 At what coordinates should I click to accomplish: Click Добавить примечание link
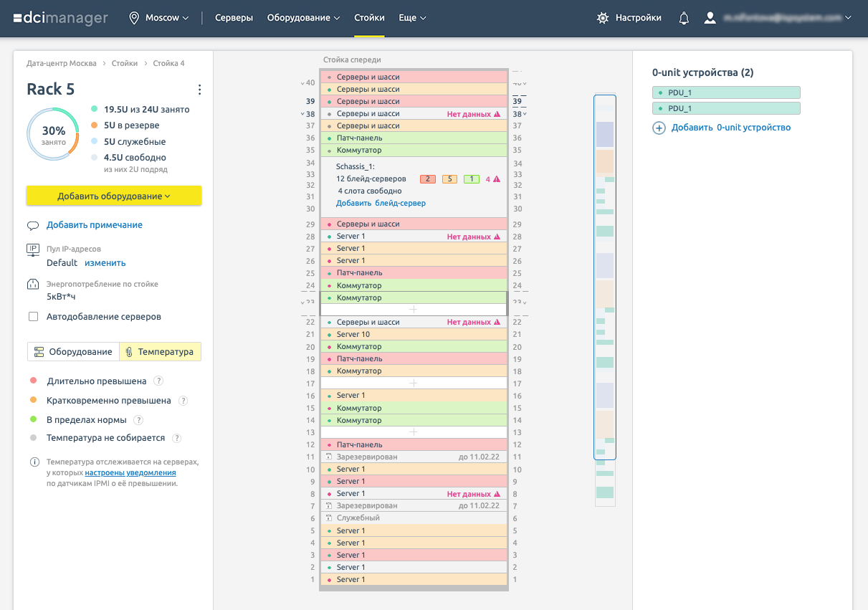(95, 225)
